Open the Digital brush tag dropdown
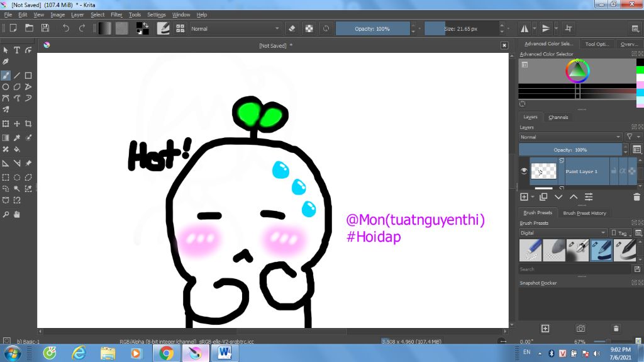The width and height of the screenshot is (644, 362). [x=563, y=233]
